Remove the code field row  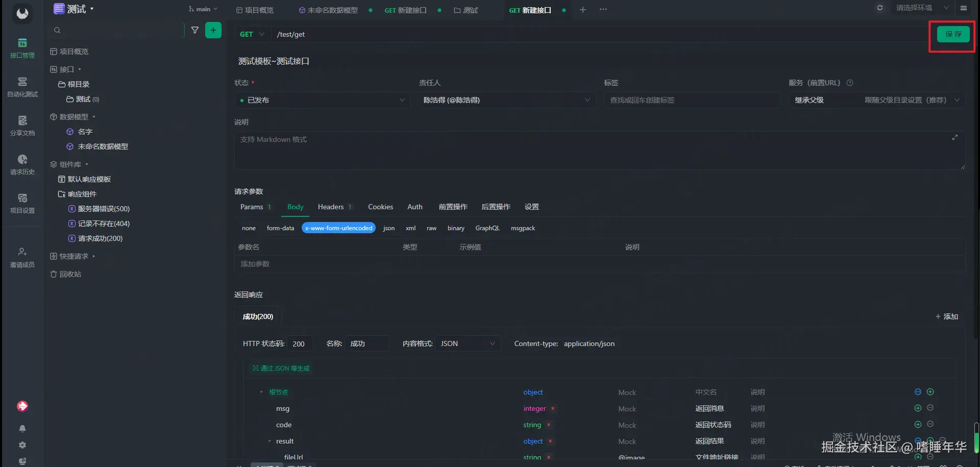930,424
